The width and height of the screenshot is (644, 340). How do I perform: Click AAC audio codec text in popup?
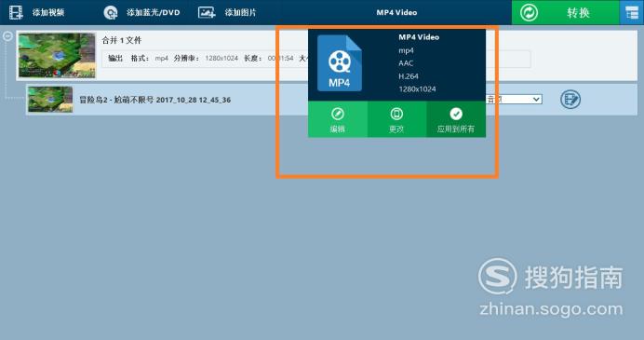(406, 63)
